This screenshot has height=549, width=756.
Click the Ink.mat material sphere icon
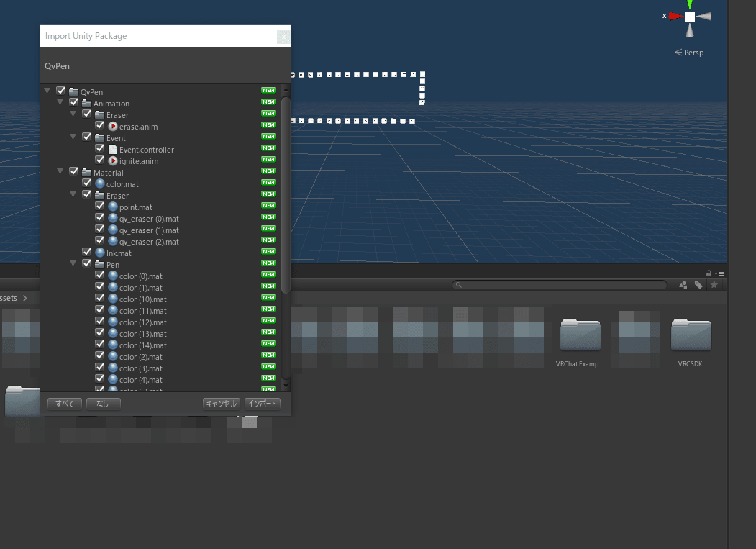[101, 253]
